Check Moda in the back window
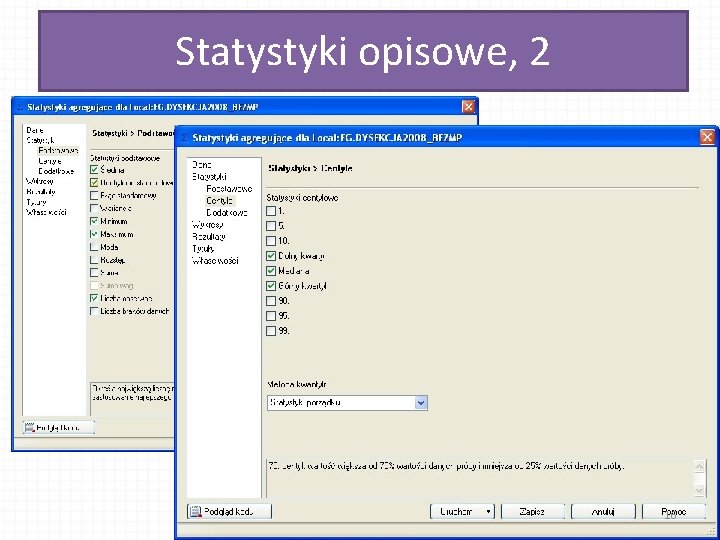 pyautogui.click(x=94, y=247)
